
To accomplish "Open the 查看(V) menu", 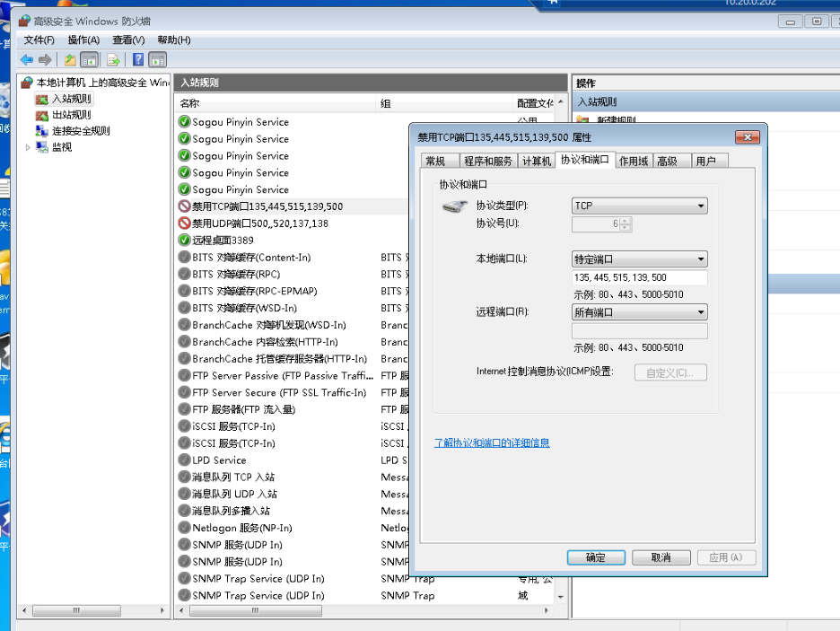I will pyautogui.click(x=128, y=40).
